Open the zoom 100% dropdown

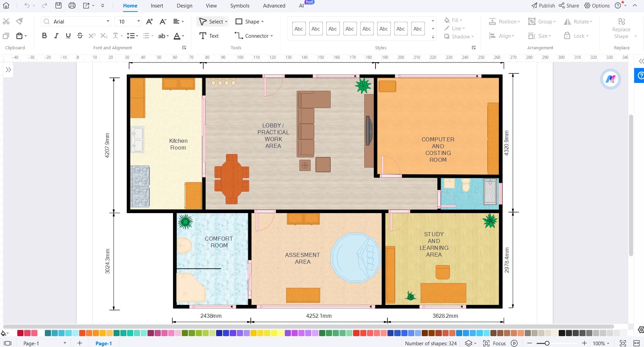pyautogui.click(x=601, y=343)
